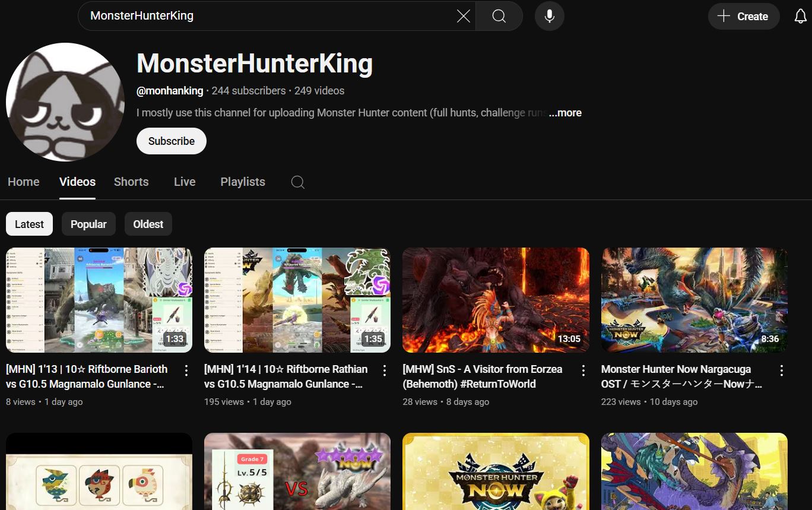This screenshot has height=510, width=812.
Task: Start voice search with microphone
Action: click(550, 16)
